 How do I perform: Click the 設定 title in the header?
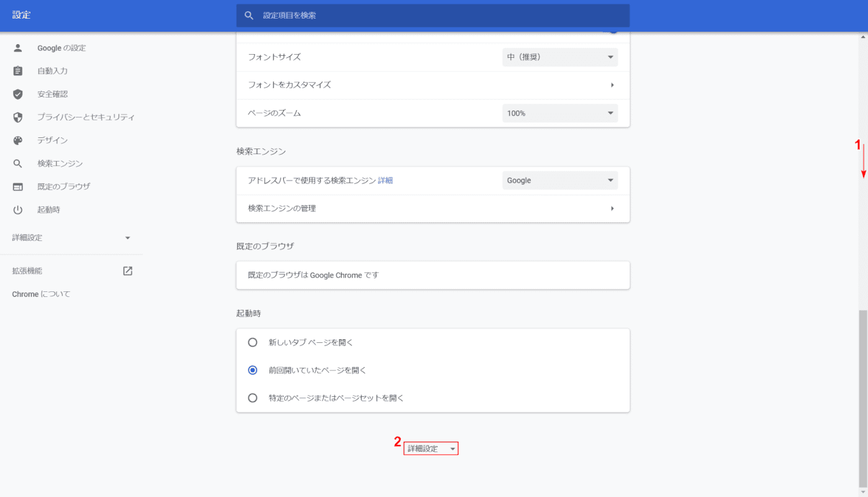pos(21,15)
